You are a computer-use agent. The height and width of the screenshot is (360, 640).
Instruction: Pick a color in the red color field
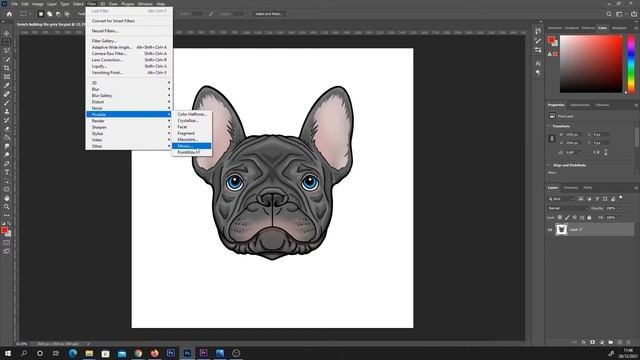point(591,64)
